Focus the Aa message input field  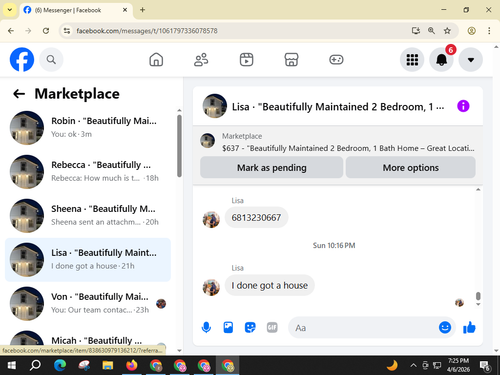pyautogui.click(x=363, y=328)
